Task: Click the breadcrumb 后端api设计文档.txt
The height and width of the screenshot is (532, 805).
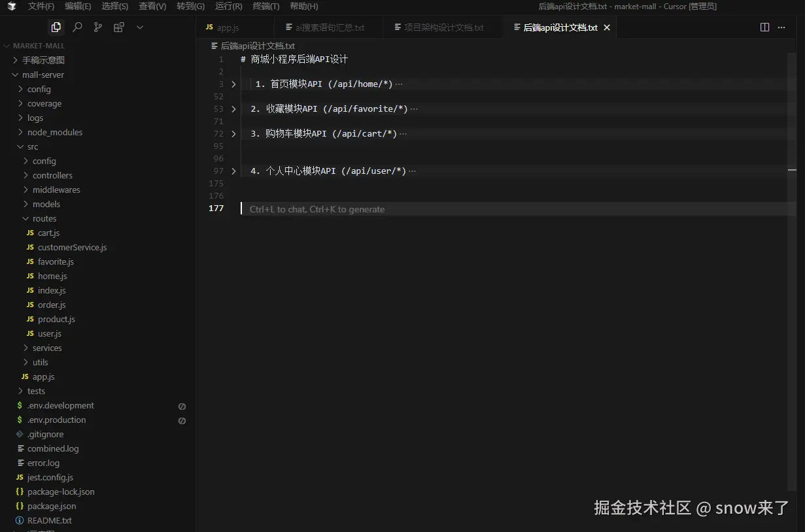Action: [x=258, y=46]
